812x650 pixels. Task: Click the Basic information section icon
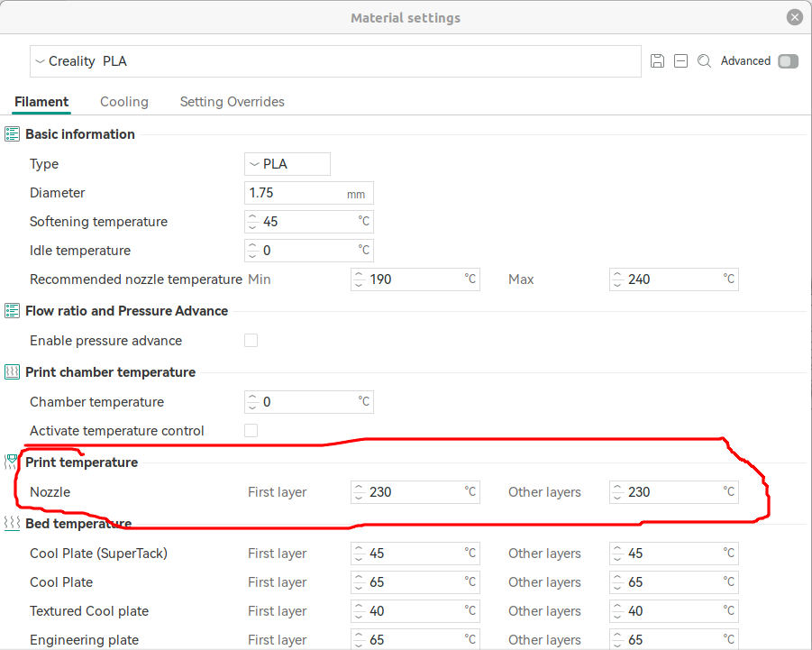pyautogui.click(x=13, y=134)
